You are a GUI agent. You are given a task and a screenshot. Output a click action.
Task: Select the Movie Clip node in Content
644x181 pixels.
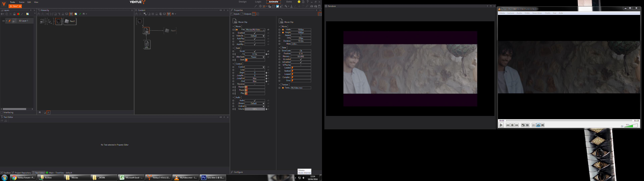146,31
